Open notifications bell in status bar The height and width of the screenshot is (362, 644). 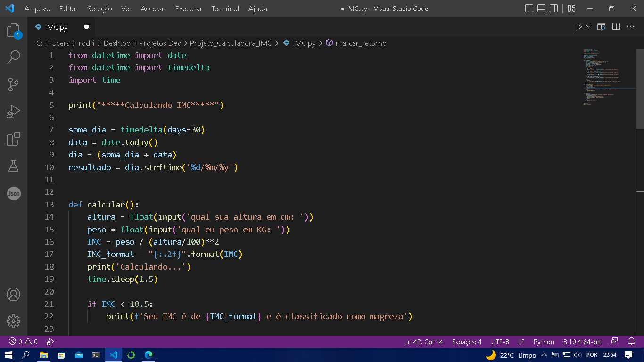632,341
